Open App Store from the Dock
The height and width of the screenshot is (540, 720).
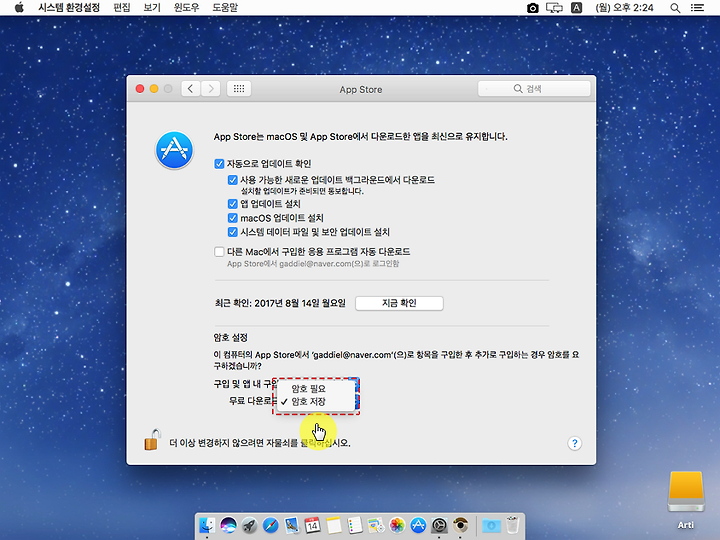(418, 525)
